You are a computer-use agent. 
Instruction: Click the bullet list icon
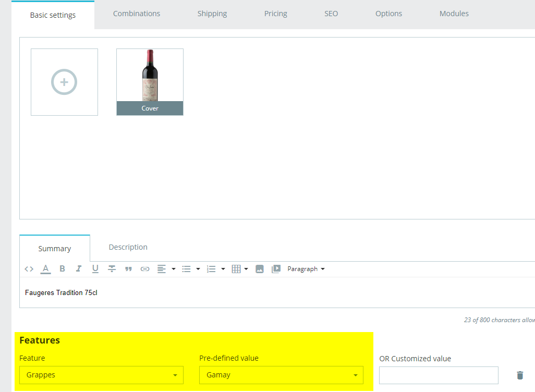tap(186, 269)
